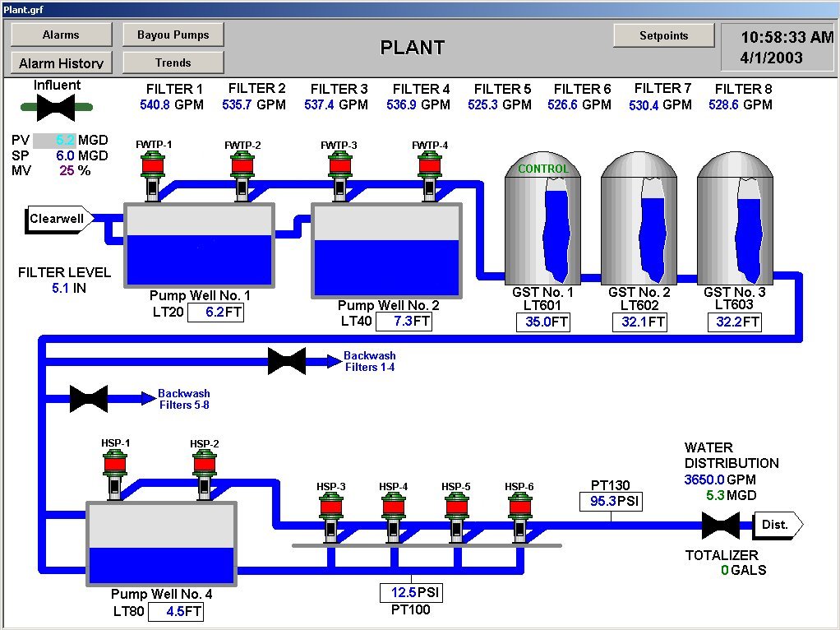840x630 pixels.
Task: Click the GST No. 3 tank
Action: coord(735,218)
